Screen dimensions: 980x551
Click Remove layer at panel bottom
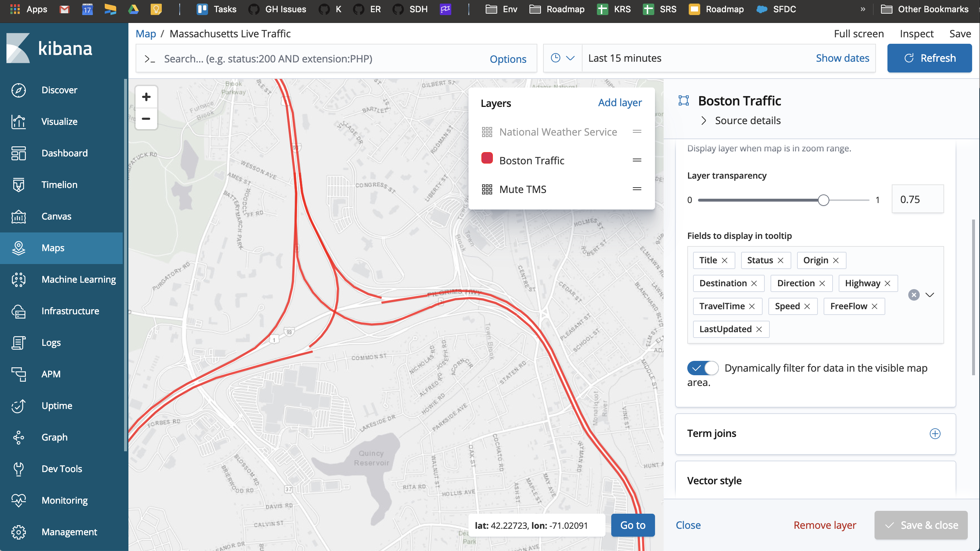[824, 525]
